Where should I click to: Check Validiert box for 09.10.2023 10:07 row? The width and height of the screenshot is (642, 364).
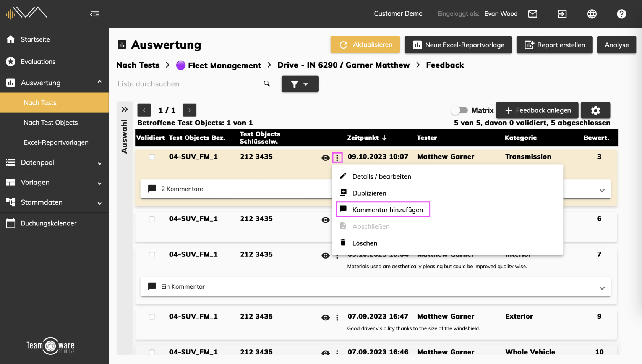152,157
